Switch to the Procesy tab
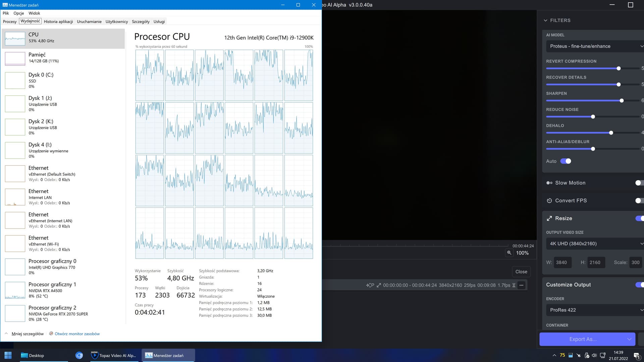This screenshot has height=362, width=644. point(10,21)
